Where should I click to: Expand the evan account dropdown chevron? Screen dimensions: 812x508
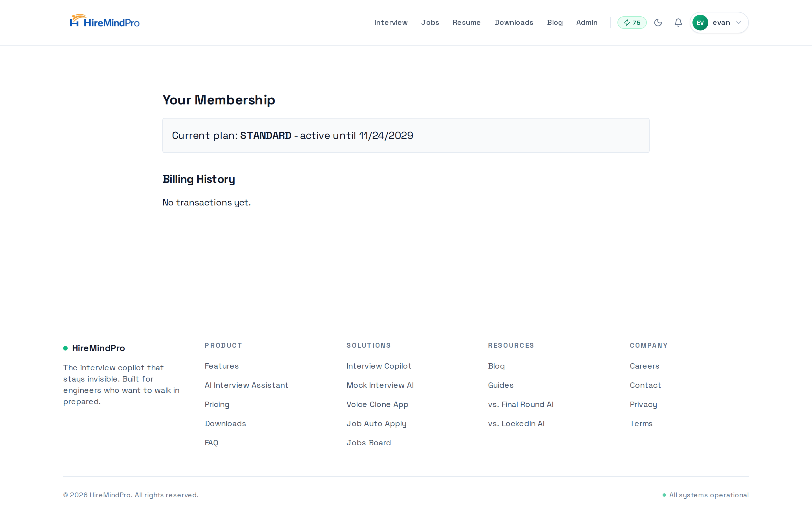click(738, 23)
